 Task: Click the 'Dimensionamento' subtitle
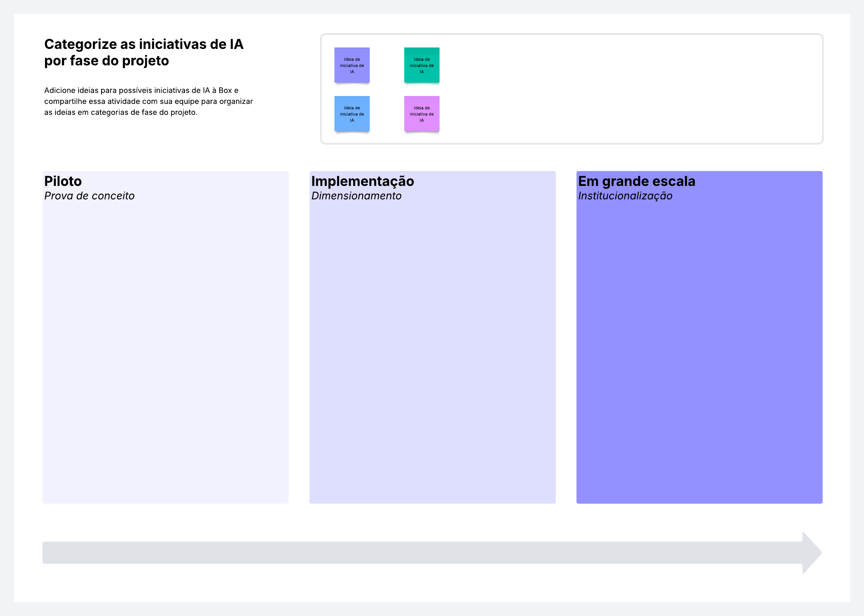(x=356, y=196)
